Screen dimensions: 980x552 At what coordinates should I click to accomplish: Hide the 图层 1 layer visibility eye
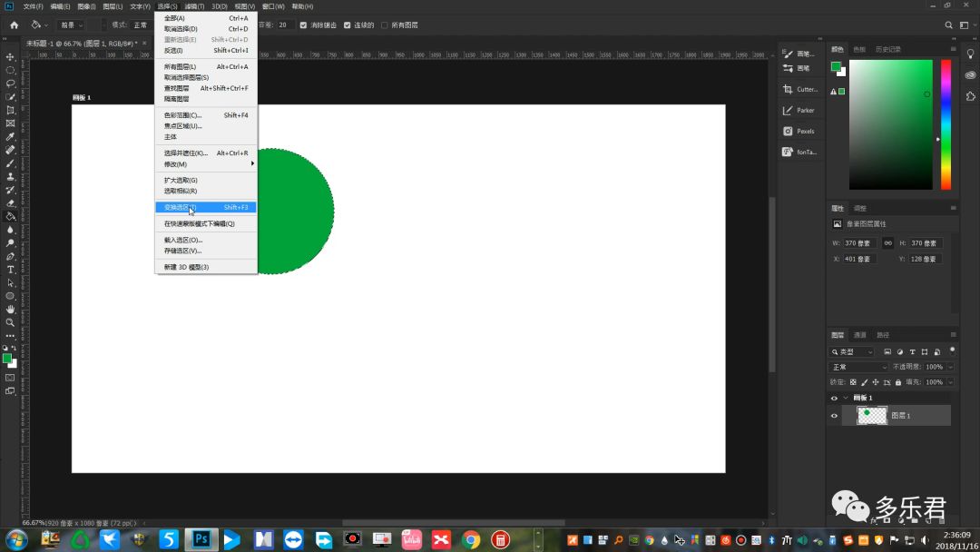(x=834, y=416)
